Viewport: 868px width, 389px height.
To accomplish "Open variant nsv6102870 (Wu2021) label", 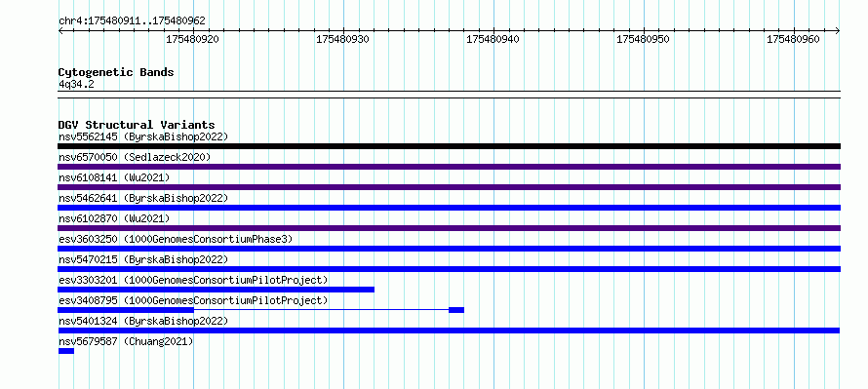I will click(x=114, y=218).
